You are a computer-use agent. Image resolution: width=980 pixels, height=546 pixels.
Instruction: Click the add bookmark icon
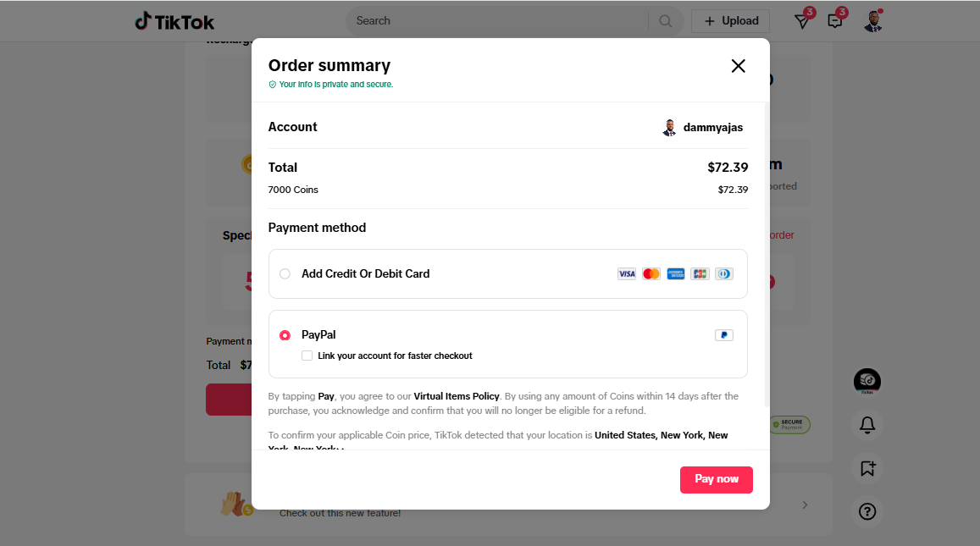[x=867, y=468]
